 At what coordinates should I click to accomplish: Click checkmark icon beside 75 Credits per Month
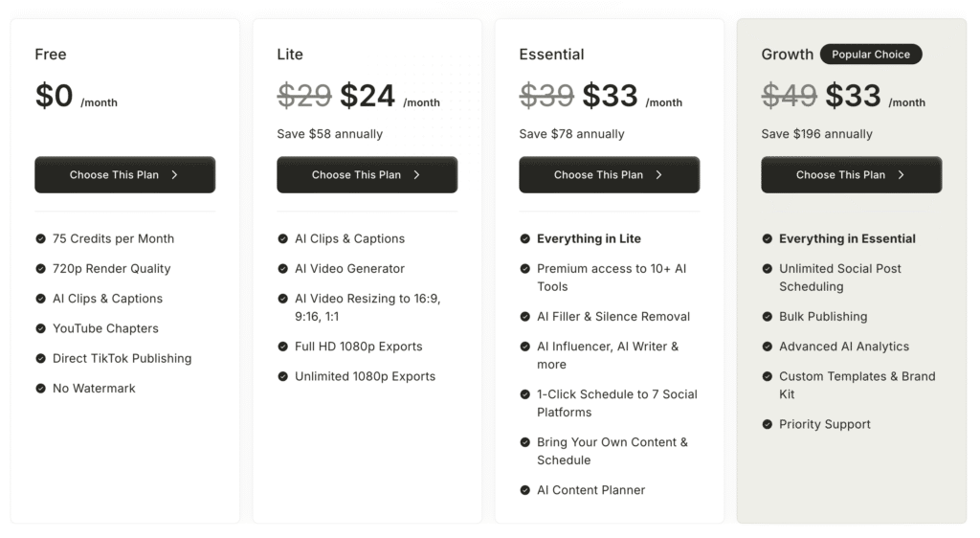tap(40, 238)
